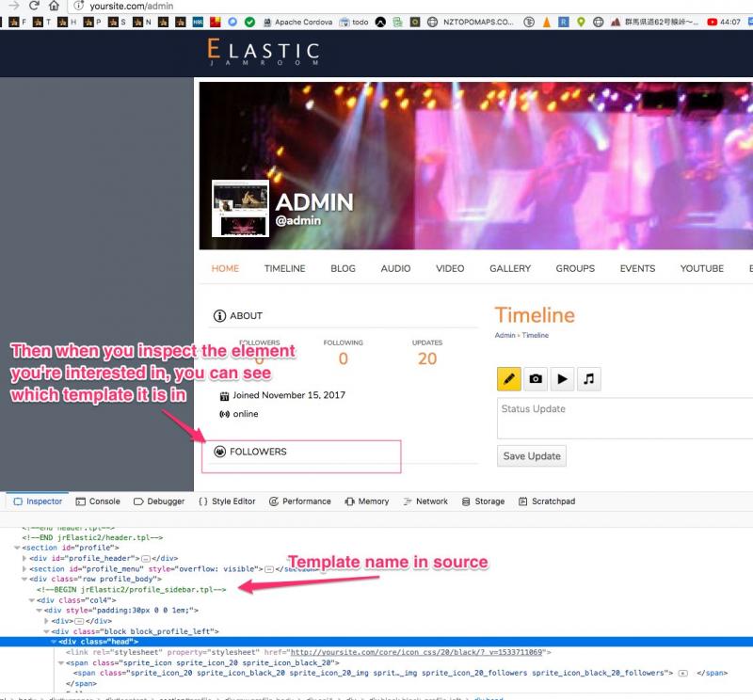753x700 pixels.
Task: Select the pencil status update icon
Action: tap(509, 379)
